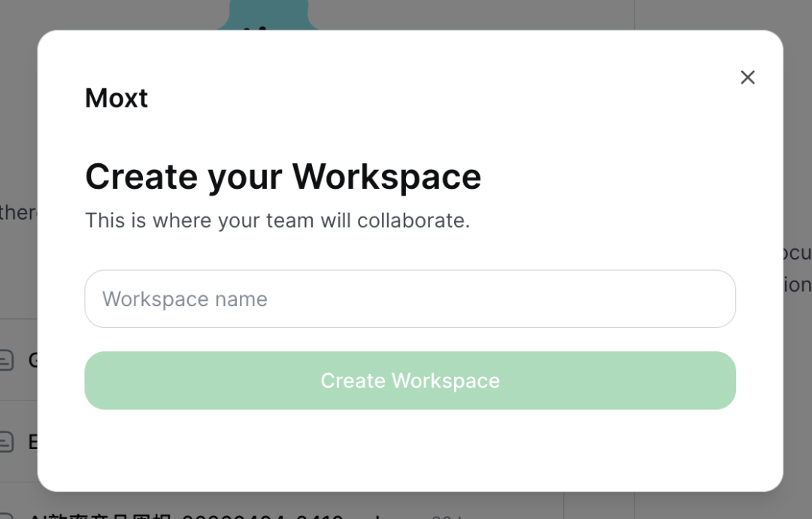Click the "This is where your team will collaborate" subtitle
The image size is (812, 519).
[x=277, y=220]
